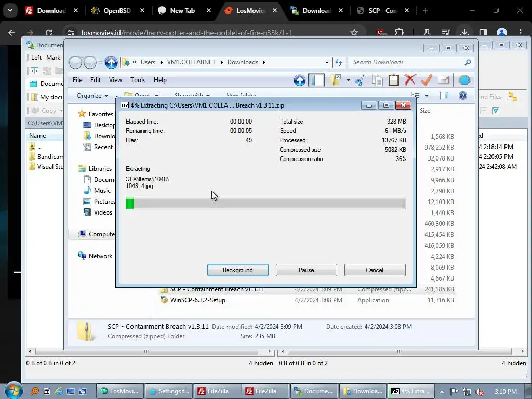Screen dimensions: 532x399
Task: Open the Tools menu in Explorer
Action: [138, 80]
